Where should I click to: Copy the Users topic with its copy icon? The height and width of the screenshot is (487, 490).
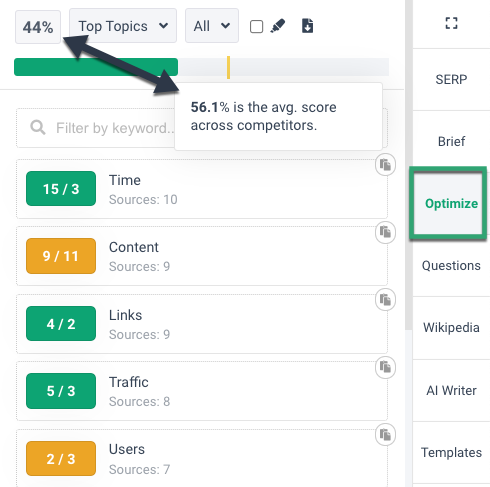[x=385, y=435]
